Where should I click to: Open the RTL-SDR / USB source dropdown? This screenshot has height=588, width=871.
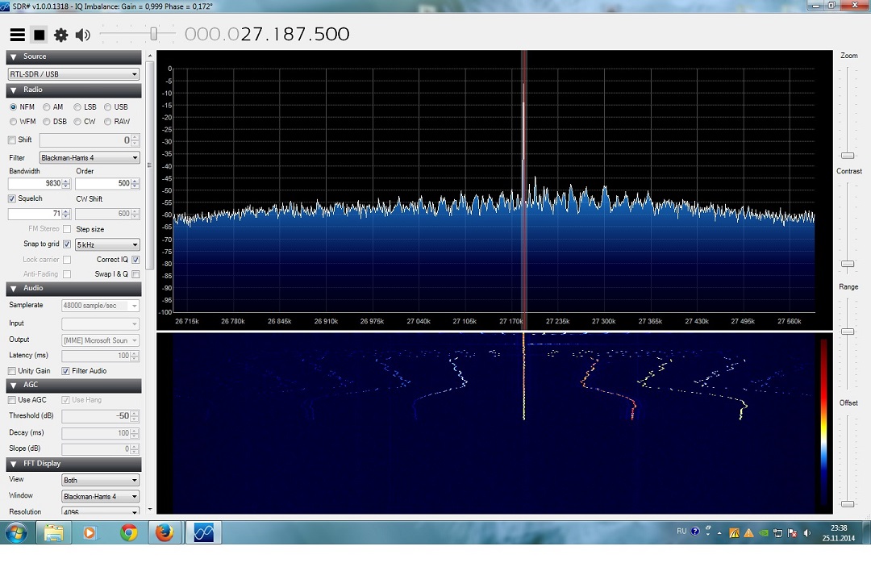click(73, 74)
